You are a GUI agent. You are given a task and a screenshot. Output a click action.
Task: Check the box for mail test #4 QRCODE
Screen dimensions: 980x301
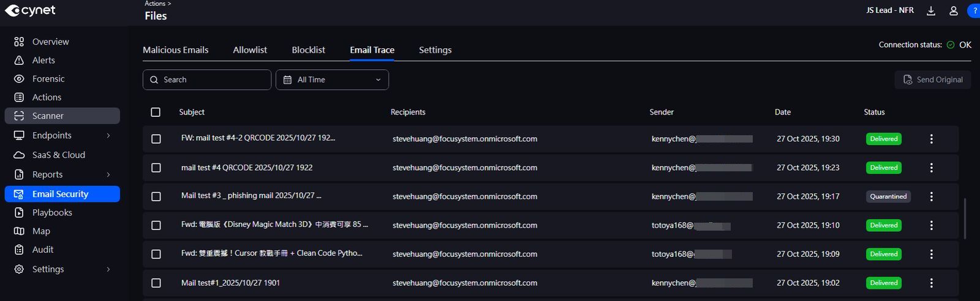(156, 168)
